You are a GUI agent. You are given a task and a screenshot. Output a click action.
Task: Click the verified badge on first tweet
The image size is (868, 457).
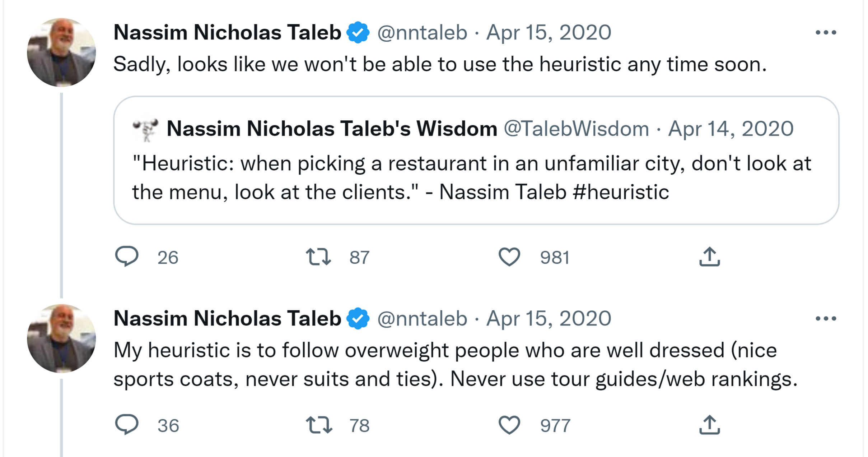tap(358, 33)
